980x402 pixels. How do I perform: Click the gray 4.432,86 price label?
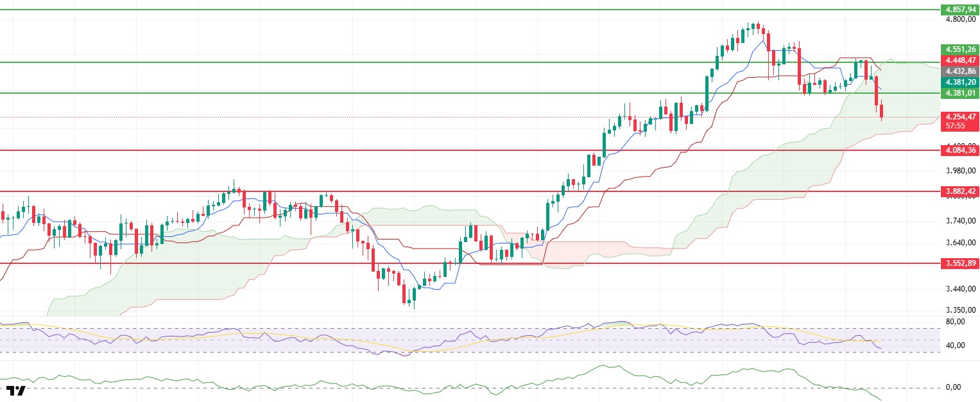(959, 71)
